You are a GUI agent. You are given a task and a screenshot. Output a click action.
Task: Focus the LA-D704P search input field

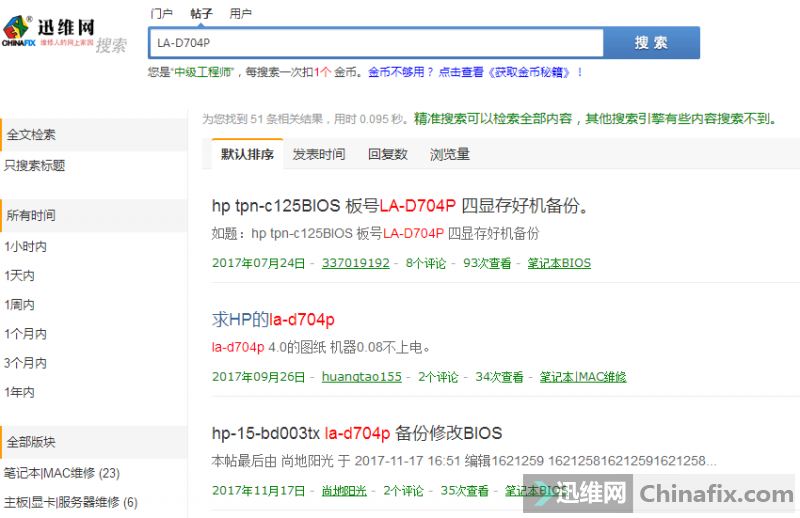coord(376,43)
